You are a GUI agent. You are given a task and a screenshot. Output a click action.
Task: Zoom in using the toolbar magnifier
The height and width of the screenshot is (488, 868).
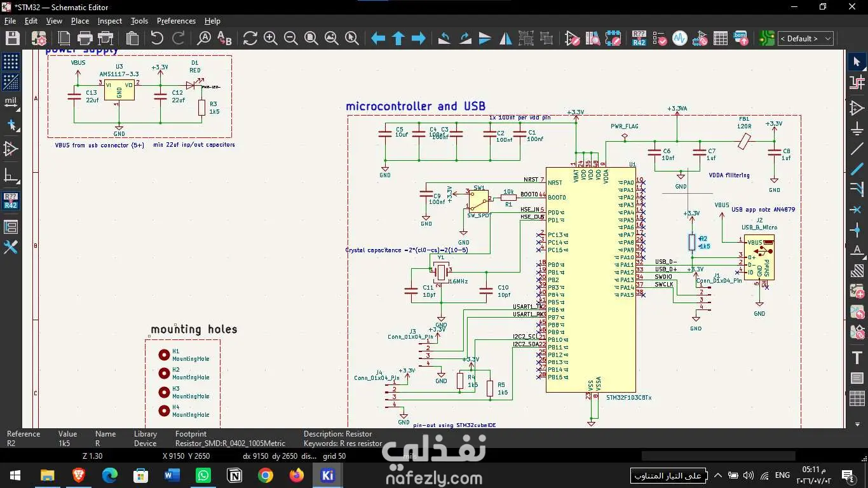tap(271, 38)
